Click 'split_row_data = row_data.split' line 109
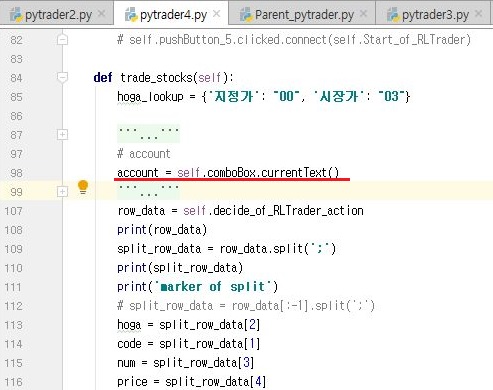Screen dimensions: 493x390 [x=226, y=249]
